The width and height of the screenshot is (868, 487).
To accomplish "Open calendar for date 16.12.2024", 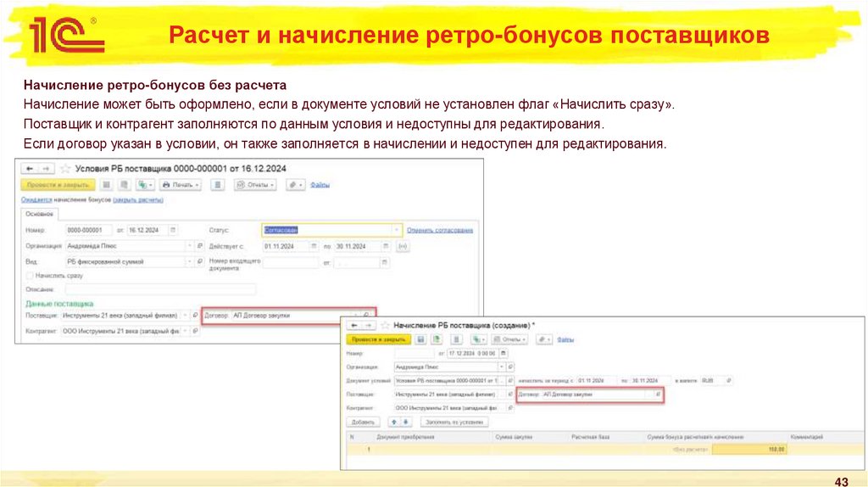I will [173, 230].
